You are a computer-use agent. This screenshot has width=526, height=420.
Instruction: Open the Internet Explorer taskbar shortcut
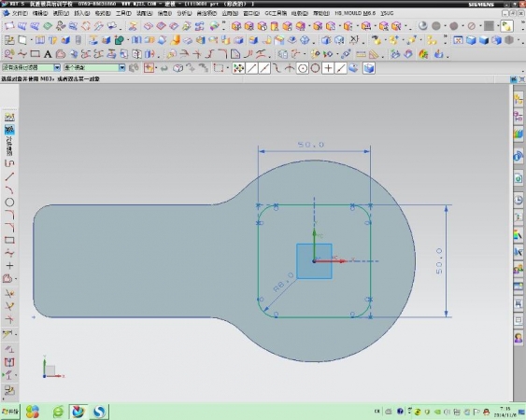(x=58, y=412)
